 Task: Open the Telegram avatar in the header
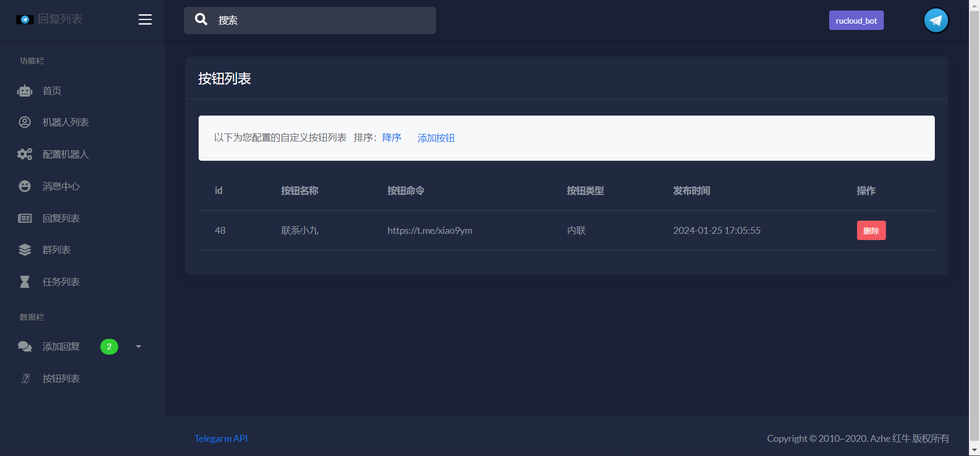(936, 20)
